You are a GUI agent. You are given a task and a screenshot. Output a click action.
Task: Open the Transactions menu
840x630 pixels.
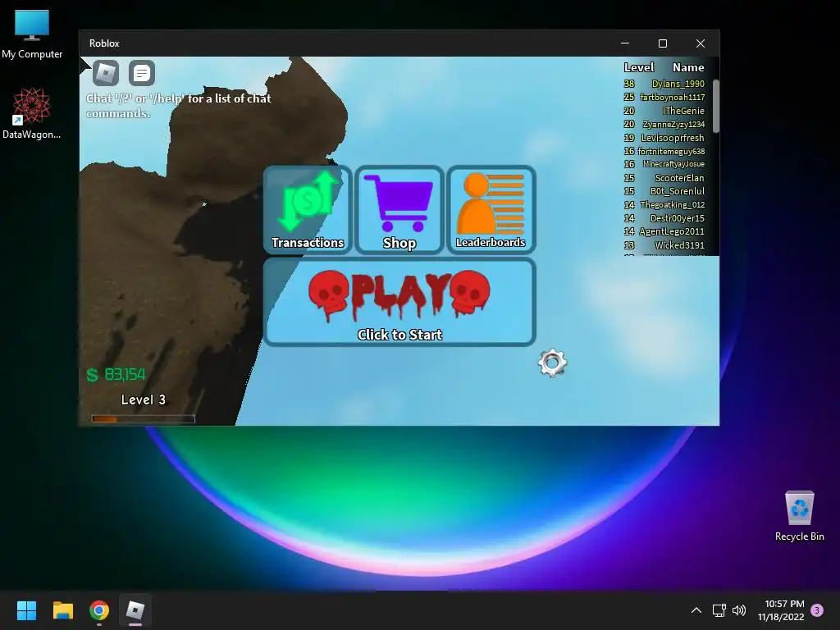(308, 209)
